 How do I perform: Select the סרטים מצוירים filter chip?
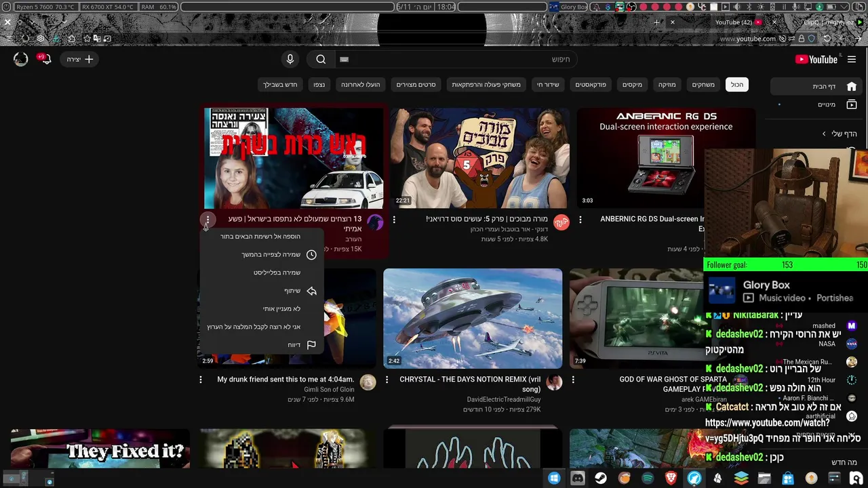pos(416,85)
